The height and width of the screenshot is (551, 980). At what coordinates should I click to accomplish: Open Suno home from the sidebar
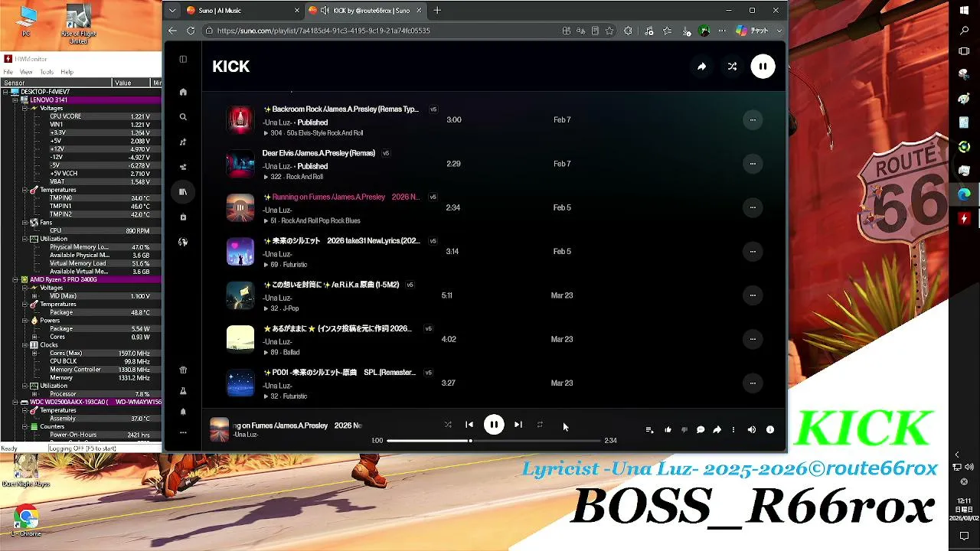(x=183, y=92)
